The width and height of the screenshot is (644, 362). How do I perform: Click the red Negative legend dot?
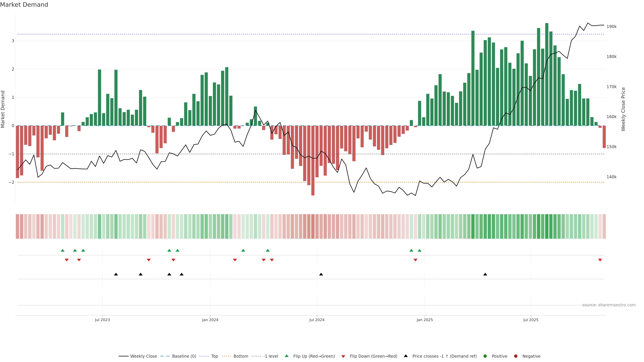pos(516,356)
